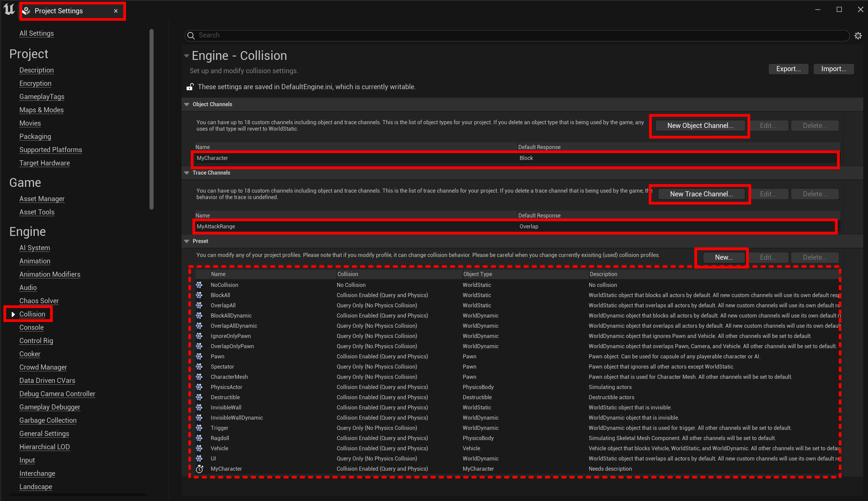Click the sidebar vertical scrollbar

coord(152,119)
